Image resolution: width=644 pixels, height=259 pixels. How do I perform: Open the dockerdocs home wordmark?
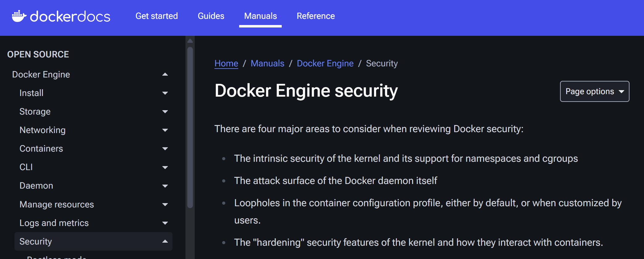(70, 16)
